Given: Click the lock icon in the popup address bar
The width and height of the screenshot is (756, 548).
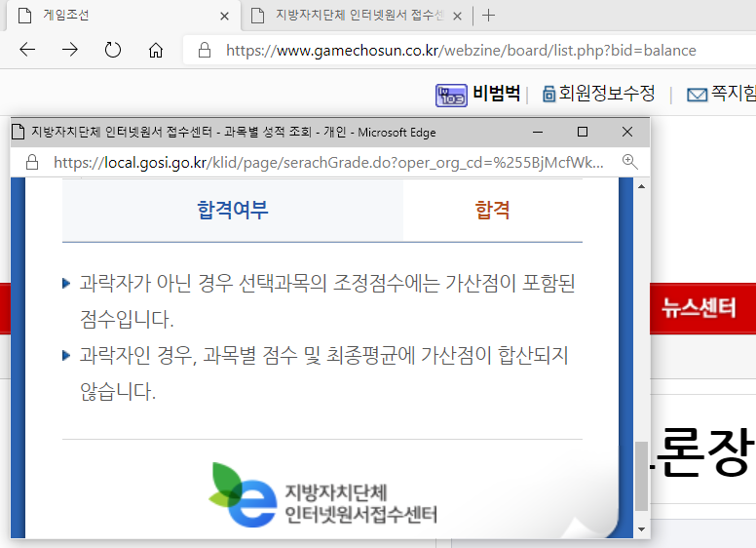Looking at the screenshot, I should (x=31, y=163).
